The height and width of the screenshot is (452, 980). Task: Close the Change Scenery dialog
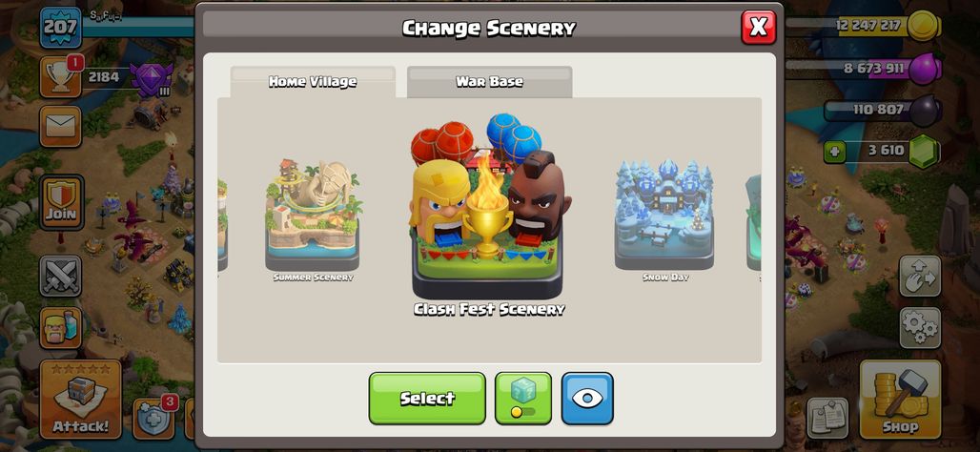[759, 28]
